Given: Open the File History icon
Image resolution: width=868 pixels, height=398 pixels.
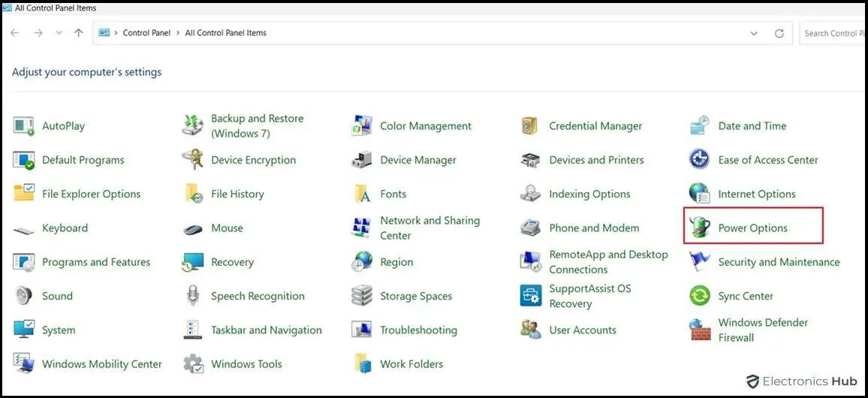Looking at the screenshot, I should 194,194.
